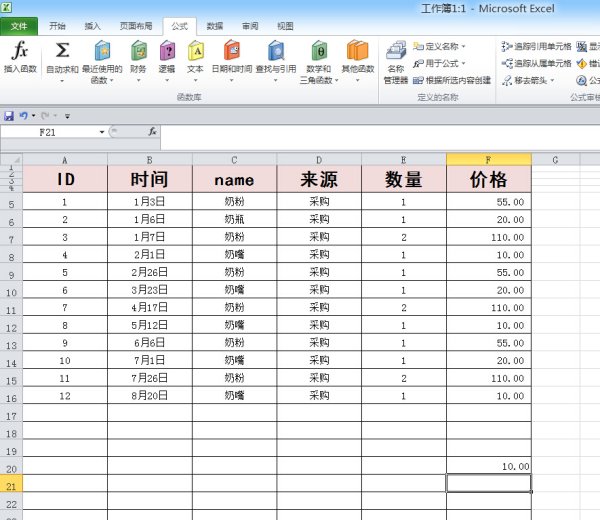Screen dimensions: 600x520
Task: Click the 价格 header cell
Action: (488, 180)
